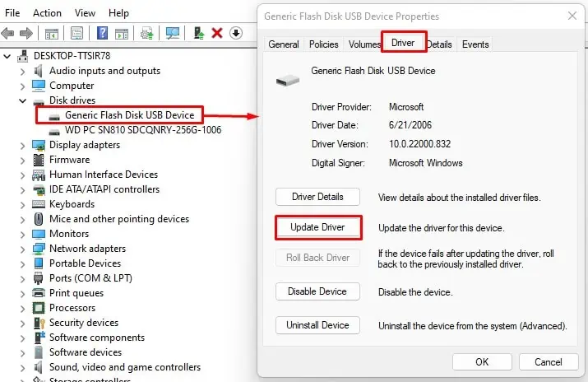The width and height of the screenshot is (588, 382).
Task: Click Show/Hide Console Tree toolbar icon
Action: pos(51,34)
